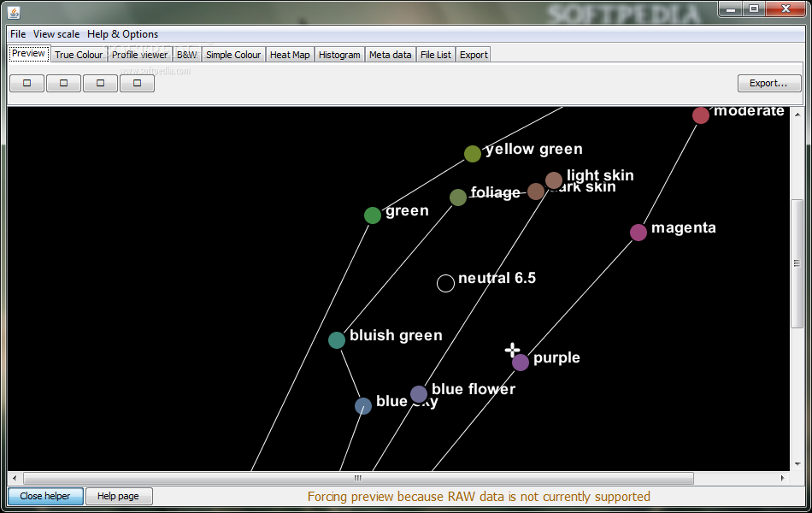Pick the purple colour dot

[x=521, y=363]
